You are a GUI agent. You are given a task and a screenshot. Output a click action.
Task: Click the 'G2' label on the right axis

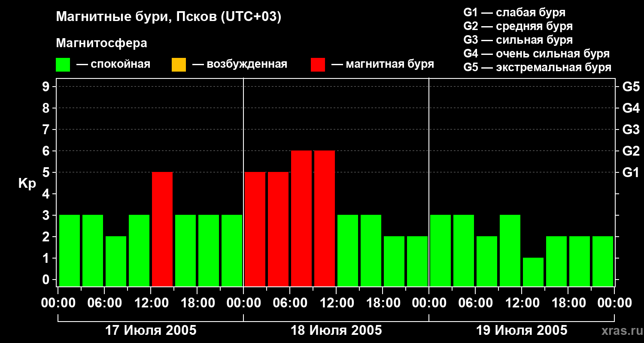pyautogui.click(x=631, y=151)
